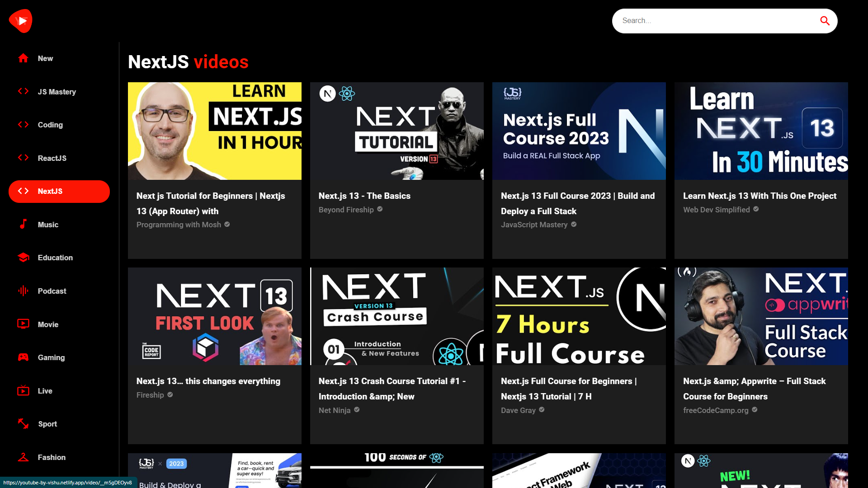This screenshot has height=488, width=868.
Task: Click the Movie screen icon
Action: coord(23,324)
